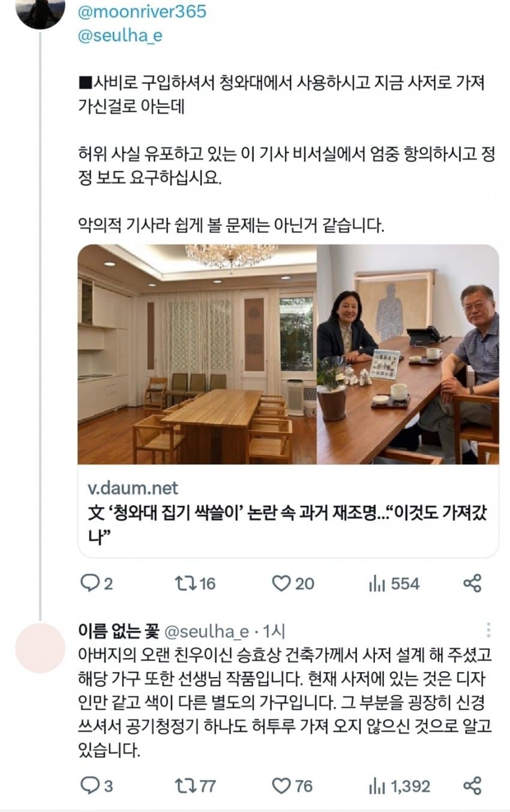Open the top profile avatar

point(40,12)
